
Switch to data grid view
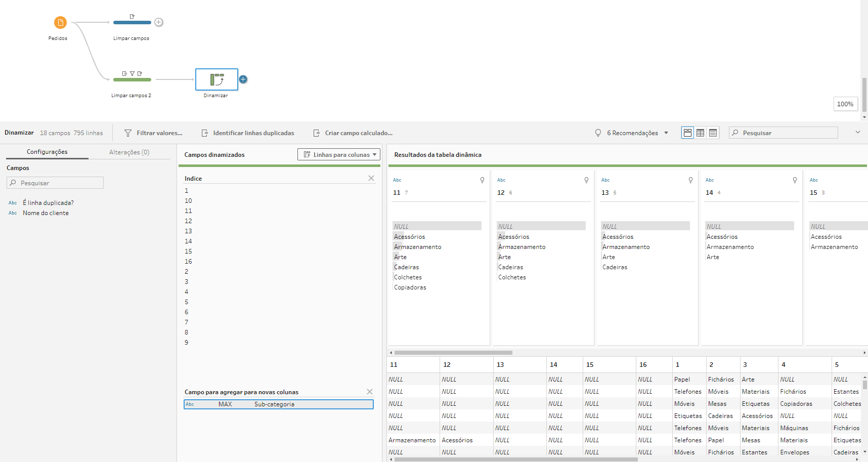[x=700, y=133]
